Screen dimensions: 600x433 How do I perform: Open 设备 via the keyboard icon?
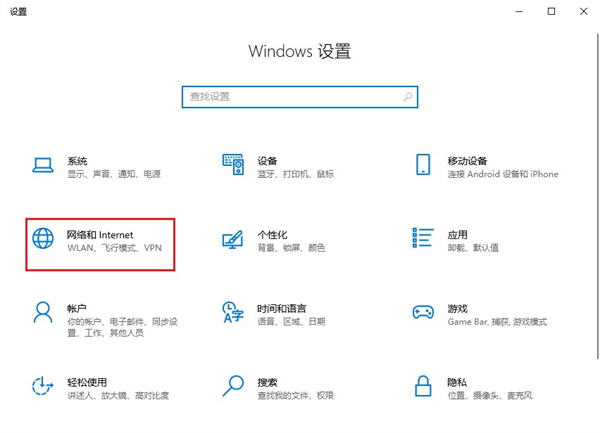[x=233, y=166]
